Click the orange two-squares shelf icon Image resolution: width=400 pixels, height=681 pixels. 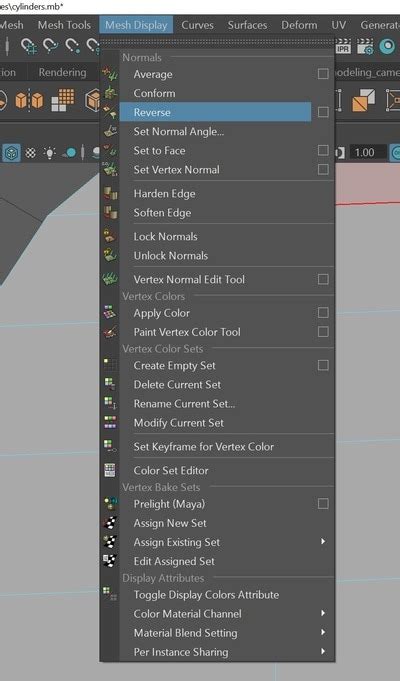click(363, 99)
